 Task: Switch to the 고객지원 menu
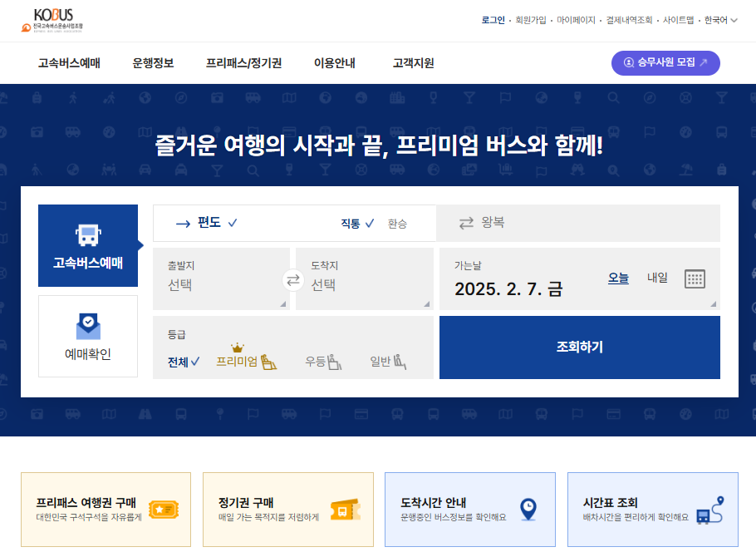(413, 62)
